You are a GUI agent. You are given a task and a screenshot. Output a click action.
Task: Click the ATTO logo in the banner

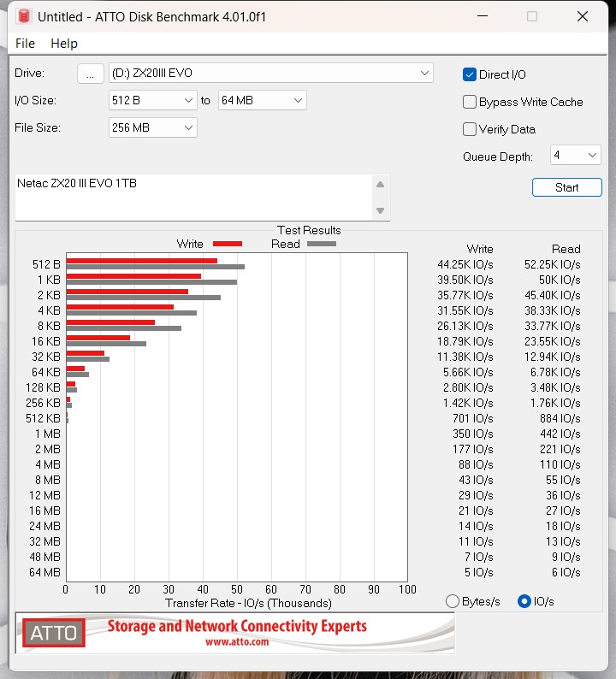click(x=54, y=633)
